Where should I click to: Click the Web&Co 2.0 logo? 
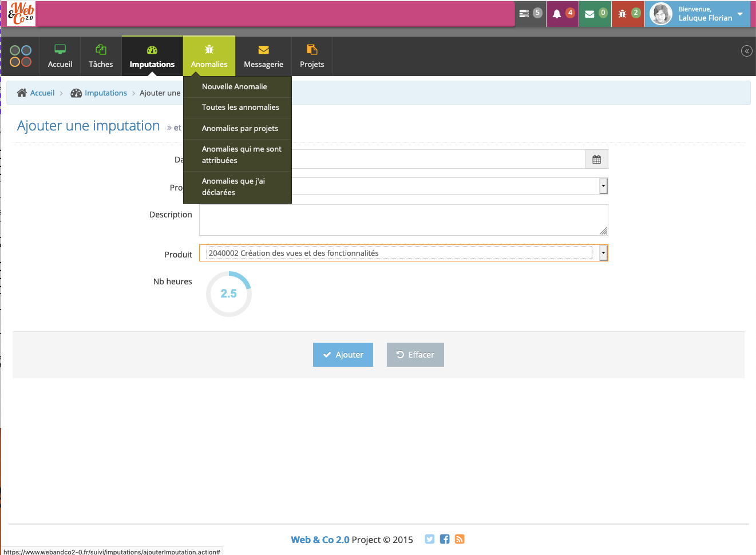pyautogui.click(x=21, y=14)
